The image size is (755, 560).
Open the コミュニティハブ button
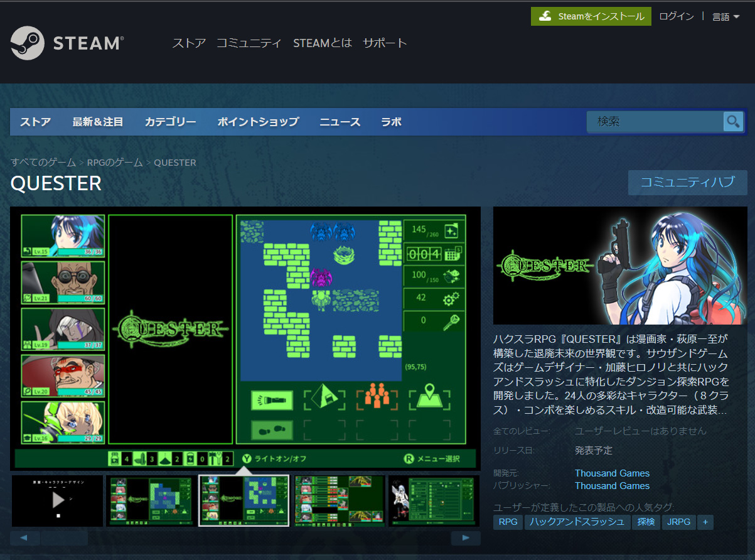point(687,182)
